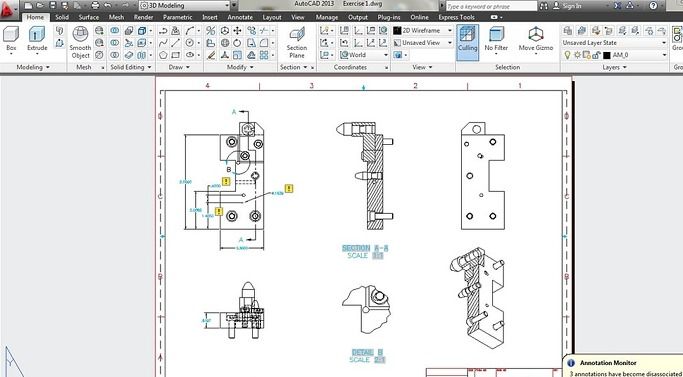
Task: Click the DETAIL B view label
Action: coord(367,352)
